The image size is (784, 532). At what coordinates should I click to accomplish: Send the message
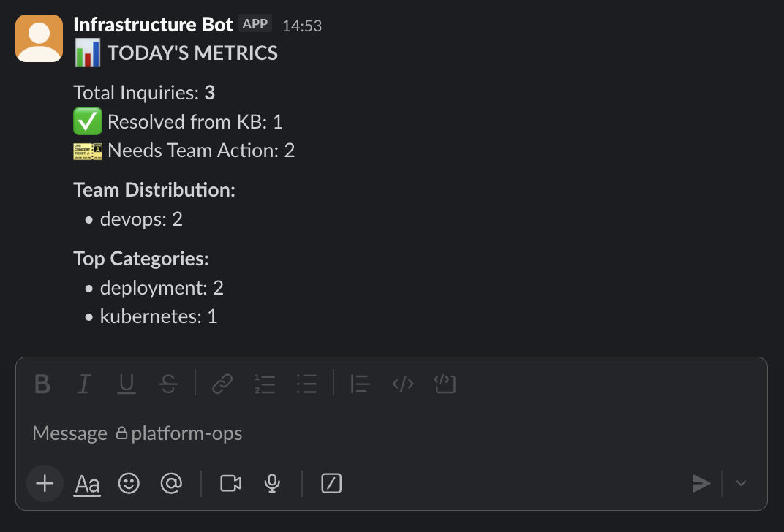[701, 483]
